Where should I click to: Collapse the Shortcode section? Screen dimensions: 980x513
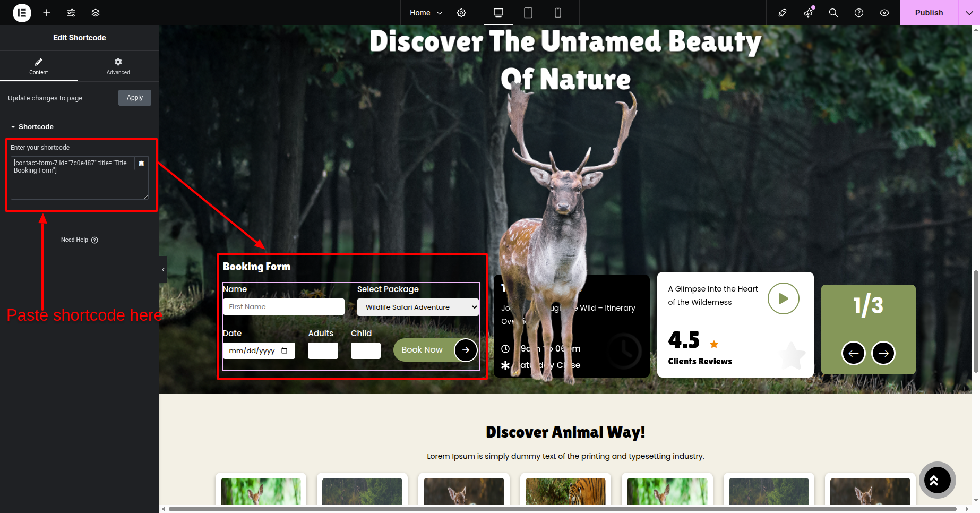(32, 127)
